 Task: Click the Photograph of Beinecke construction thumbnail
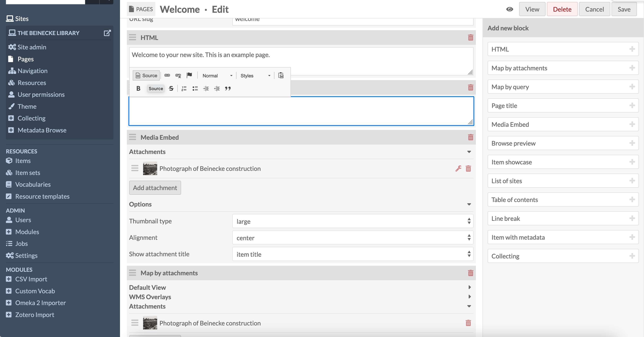pos(150,168)
